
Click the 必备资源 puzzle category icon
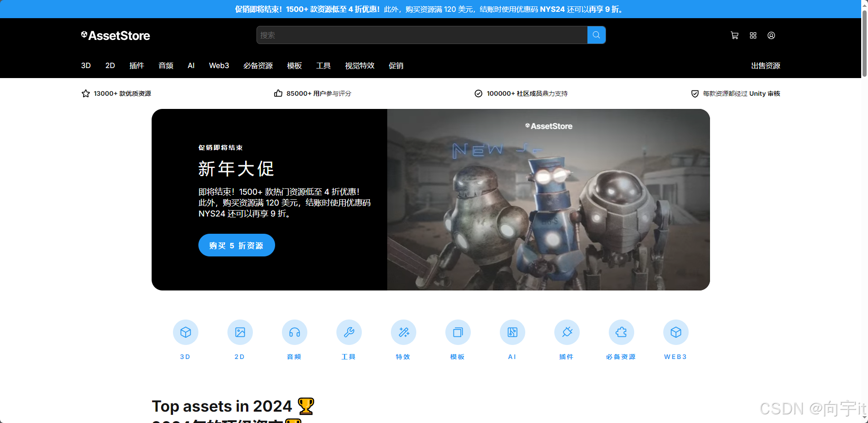click(621, 332)
